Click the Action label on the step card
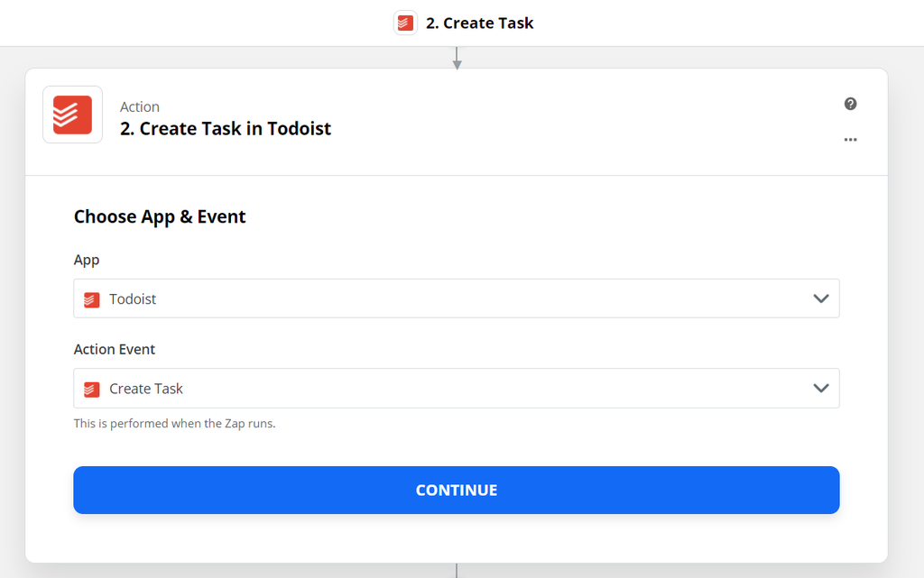This screenshot has height=578, width=924. [140, 106]
